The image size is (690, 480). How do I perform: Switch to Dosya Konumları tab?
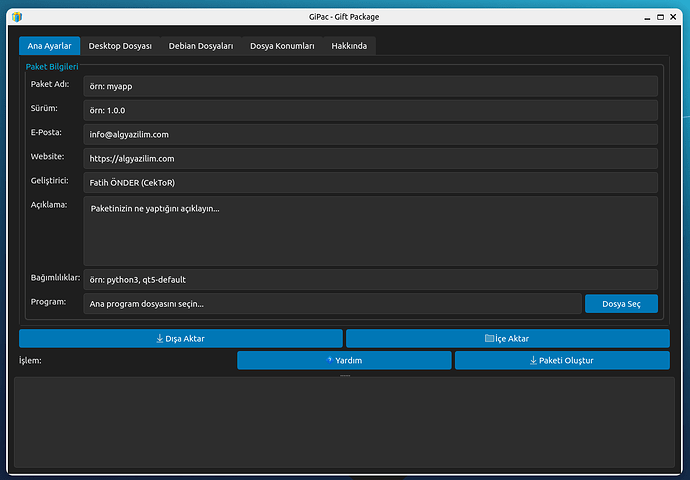(283, 46)
